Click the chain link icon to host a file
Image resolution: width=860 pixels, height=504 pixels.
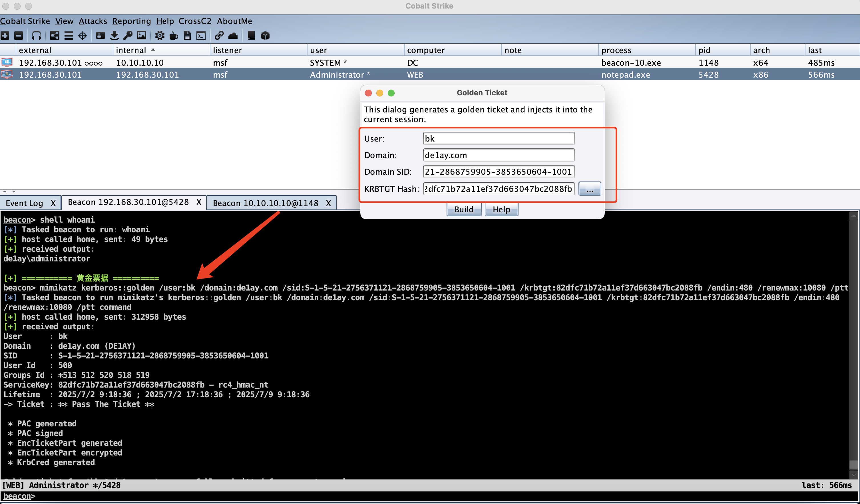[x=219, y=35]
